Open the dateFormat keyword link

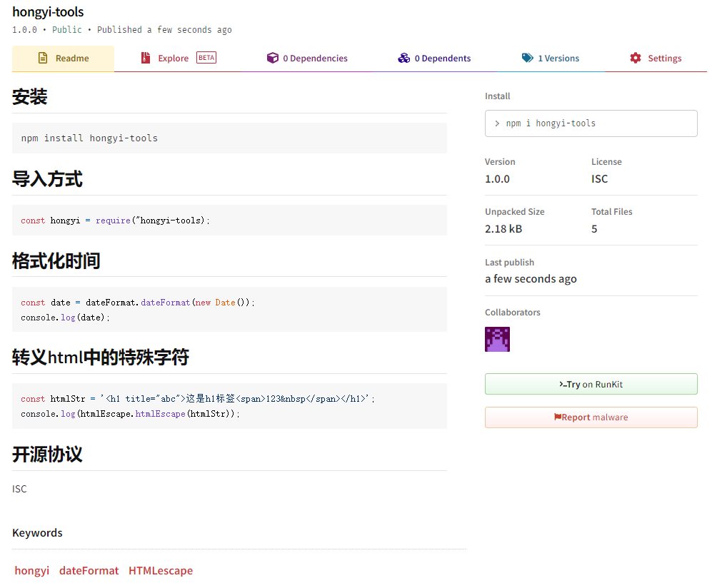coord(89,570)
